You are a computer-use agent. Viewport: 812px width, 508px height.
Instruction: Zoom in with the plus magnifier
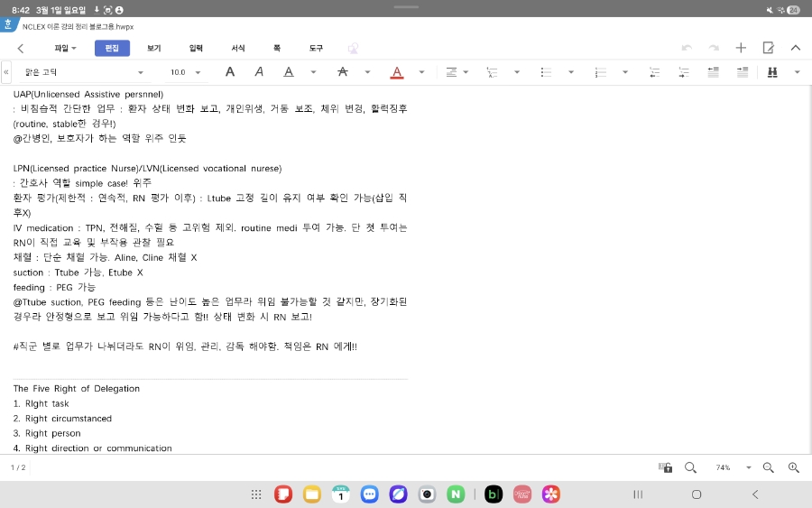pos(794,467)
